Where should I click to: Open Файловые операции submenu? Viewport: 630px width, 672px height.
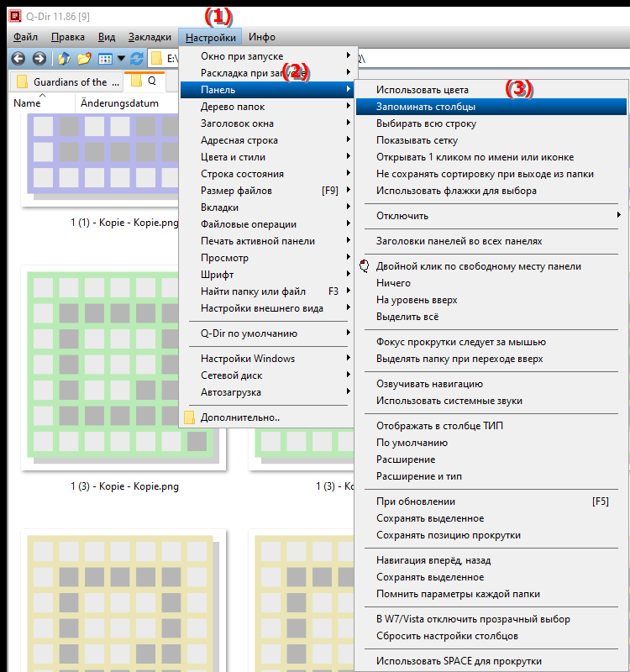(x=266, y=224)
